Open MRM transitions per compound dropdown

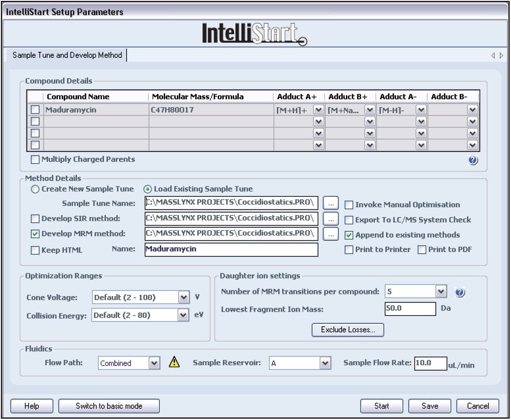441,291
